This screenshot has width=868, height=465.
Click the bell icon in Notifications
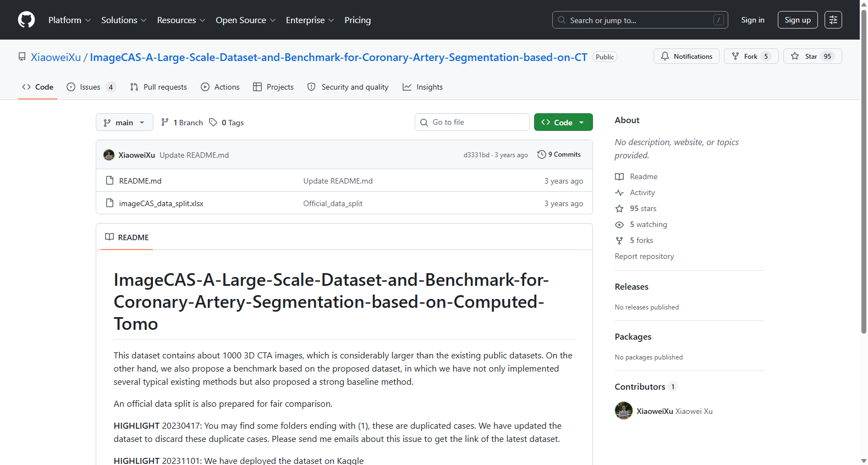pos(665,56)
